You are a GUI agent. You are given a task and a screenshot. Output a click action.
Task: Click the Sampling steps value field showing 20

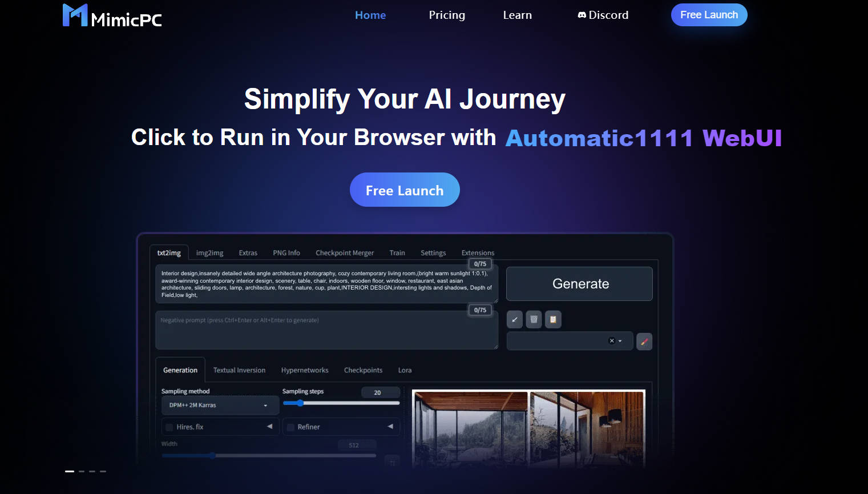(381, 392)
